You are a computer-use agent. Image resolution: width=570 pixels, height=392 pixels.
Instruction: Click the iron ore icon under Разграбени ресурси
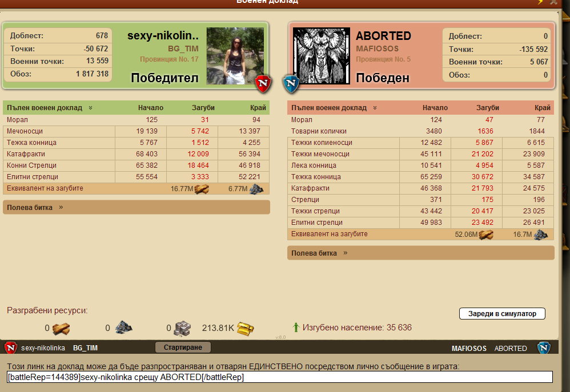[123, 328]
